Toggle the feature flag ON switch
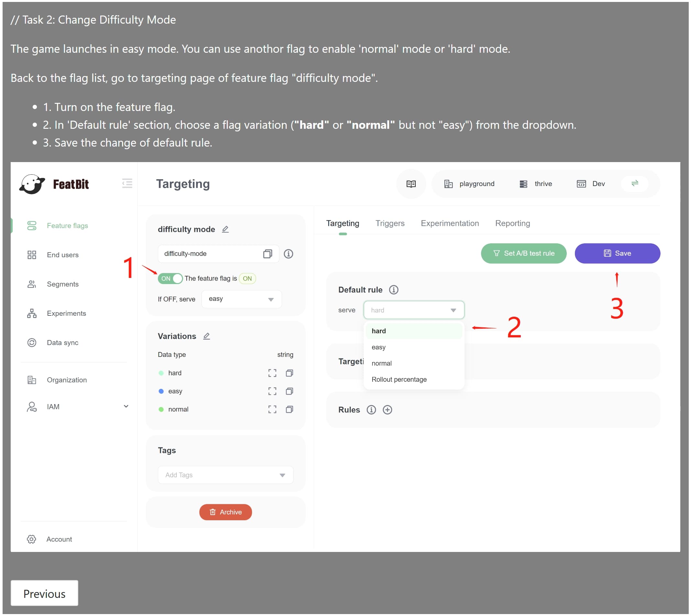The width and height of the screenshot is (691, 616). click(x=170, y=279)
